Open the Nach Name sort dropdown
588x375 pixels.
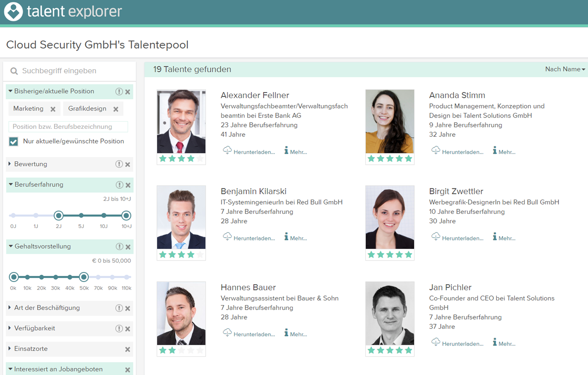tap(565, 69)
